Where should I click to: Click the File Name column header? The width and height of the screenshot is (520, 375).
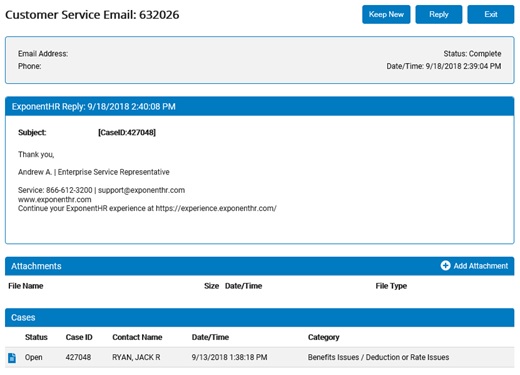(26, 286)
